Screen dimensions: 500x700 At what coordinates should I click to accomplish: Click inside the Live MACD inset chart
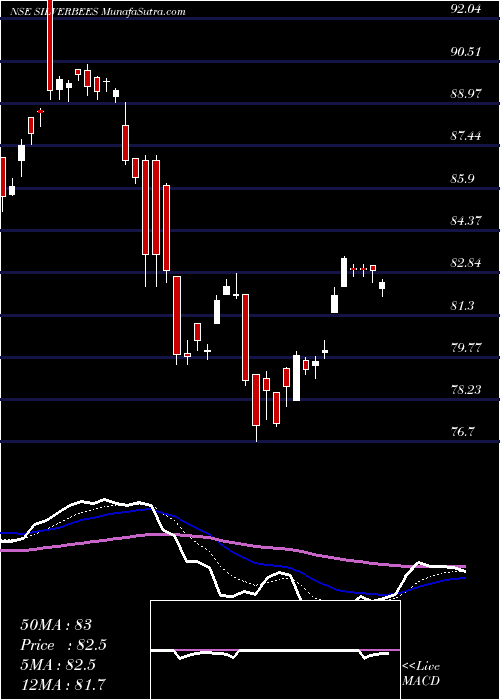click(275, 650)
